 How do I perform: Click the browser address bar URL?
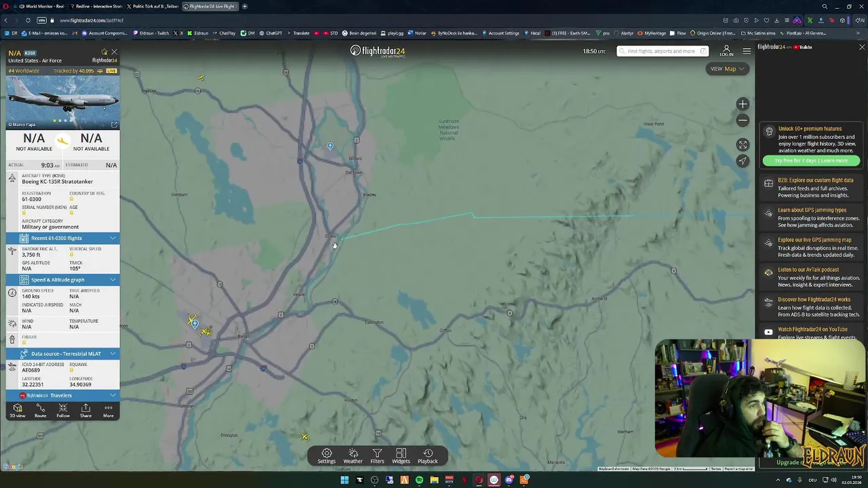coord(92,20)
